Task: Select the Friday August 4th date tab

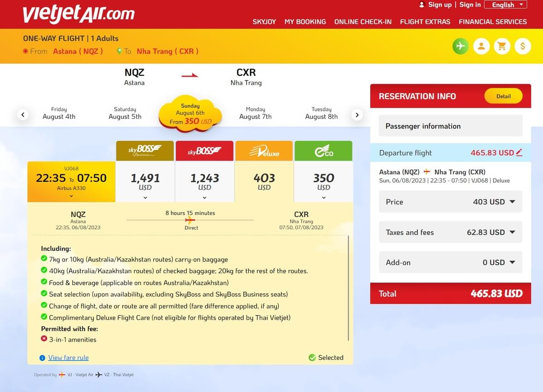Action: (x=59, y=113)
